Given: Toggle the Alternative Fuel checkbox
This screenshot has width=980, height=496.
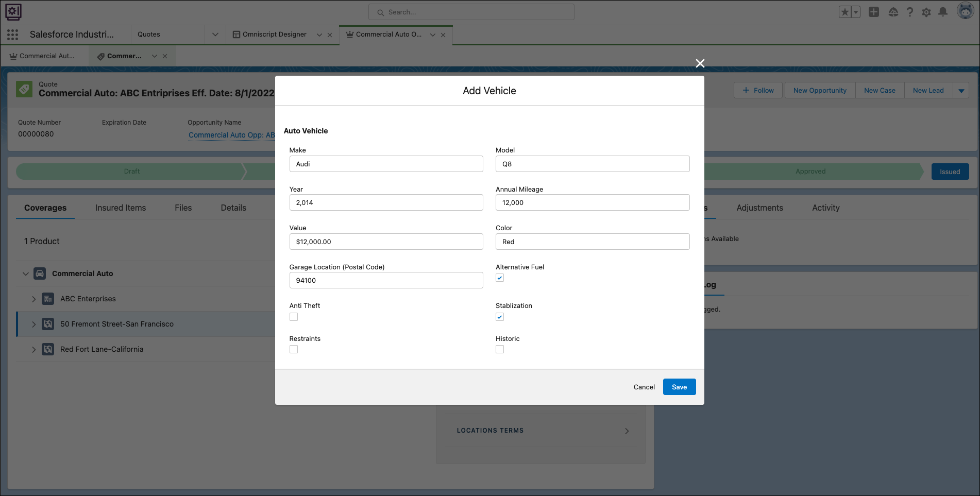Looking at the screenshot, I should click(500, 278).
